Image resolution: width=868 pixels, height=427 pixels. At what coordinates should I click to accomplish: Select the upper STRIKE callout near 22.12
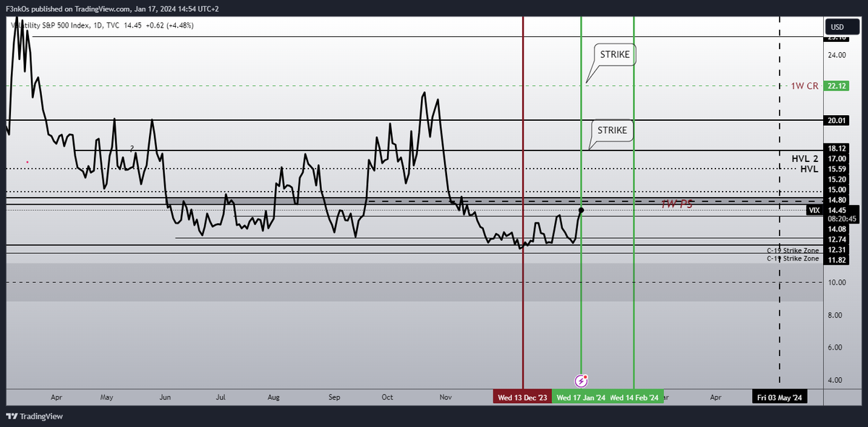point(615,54)
